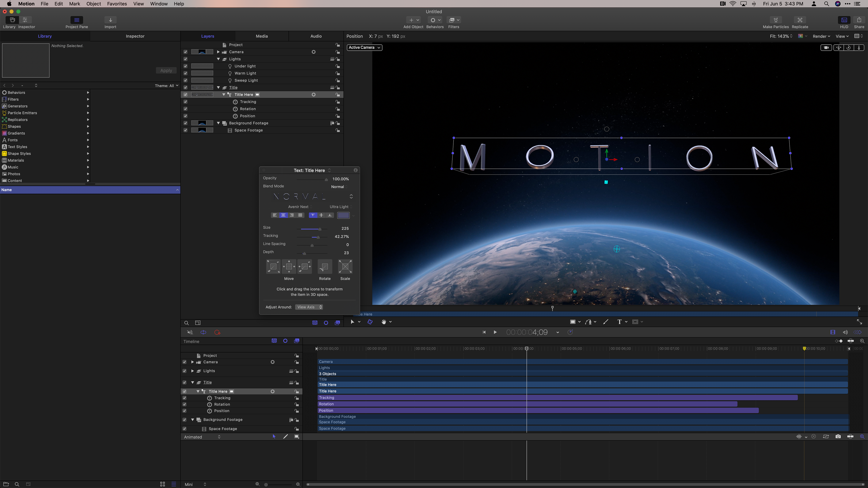Select the Bezier pen tool

tap(588, 322)
